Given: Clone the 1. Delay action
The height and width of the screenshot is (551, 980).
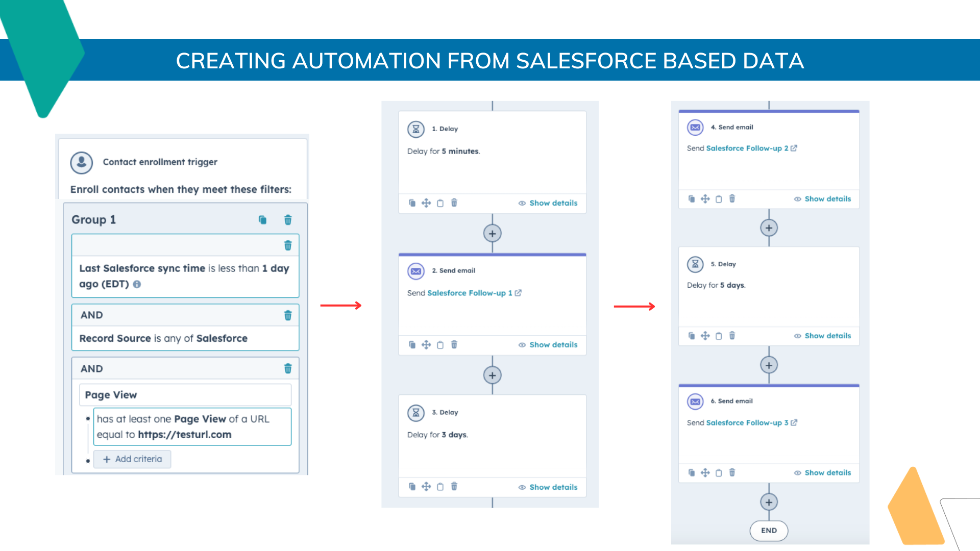Looking at the screenshot, I should (x=412, y=203).
